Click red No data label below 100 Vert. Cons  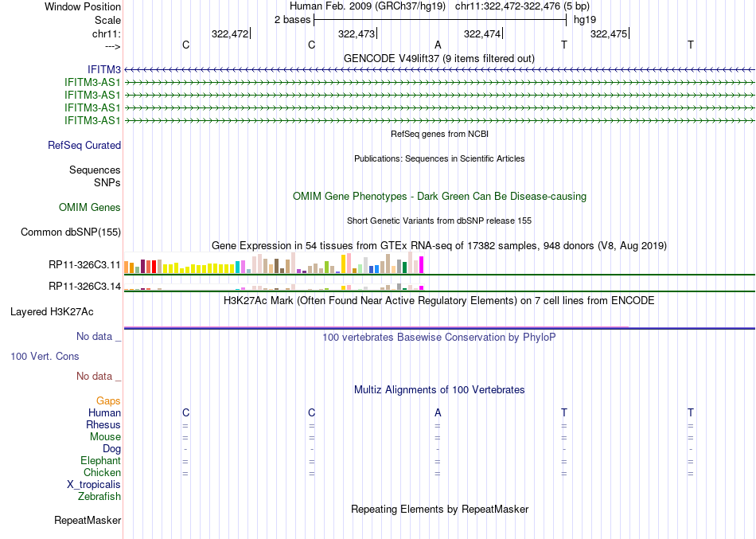99,377
